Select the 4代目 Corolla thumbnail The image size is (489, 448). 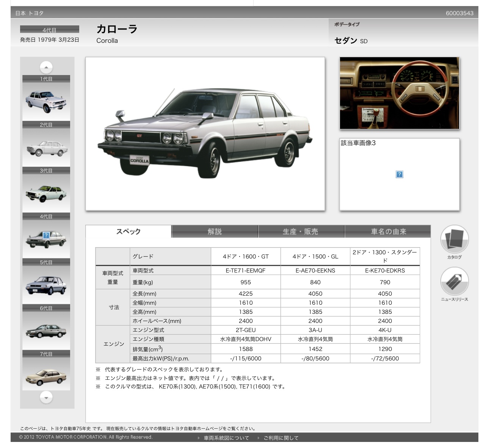[x=46, y=239]
